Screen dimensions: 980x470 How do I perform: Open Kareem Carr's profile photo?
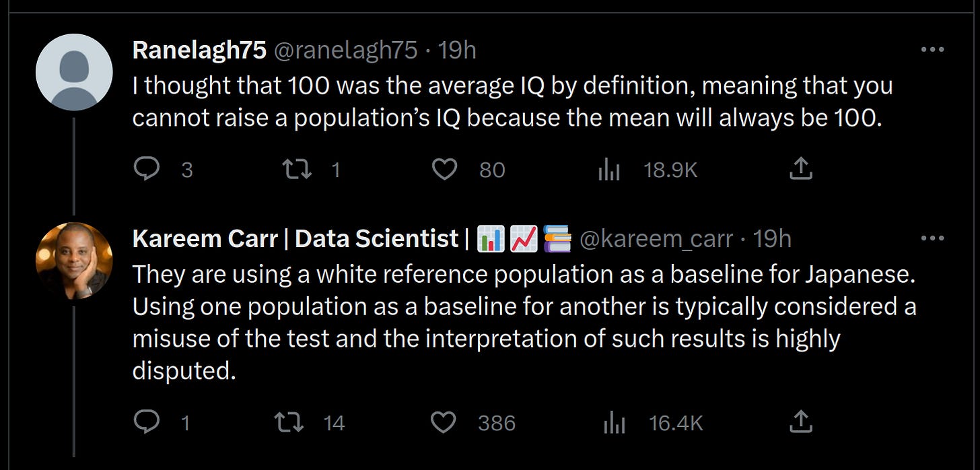tap(74, 261)
